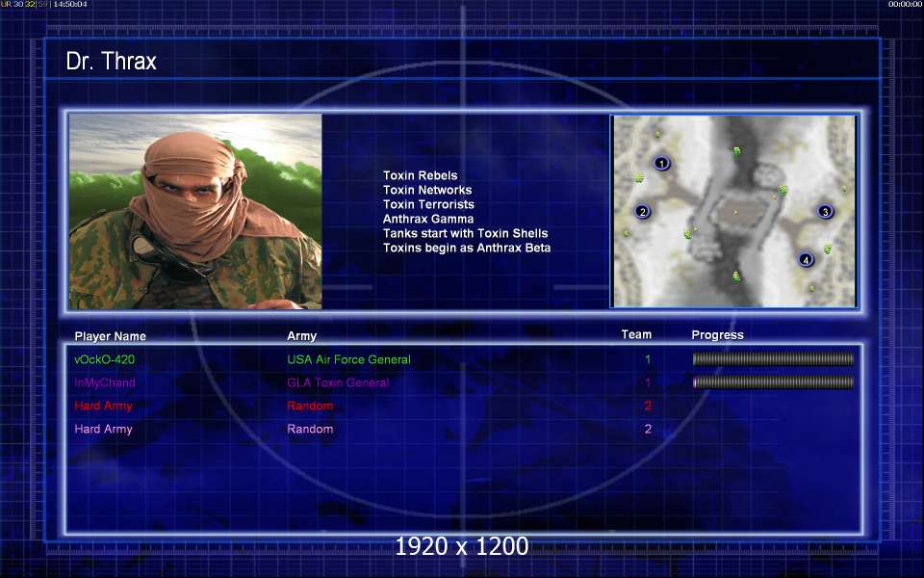Click the Army column header
The height and width of the screenshot is (578, 924).
pyautogui.click(x=301, y=335)
